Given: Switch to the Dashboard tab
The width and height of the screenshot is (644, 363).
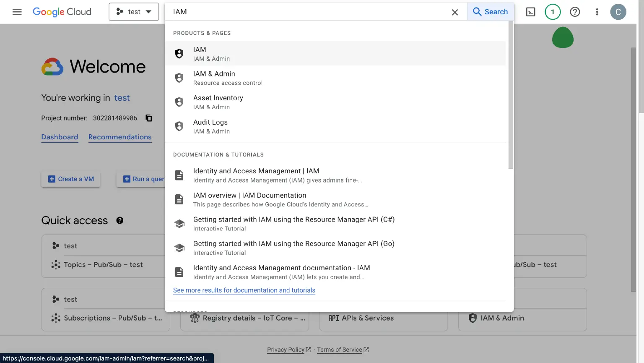Looking at the screenshot, I should click(x=60, y=137).
